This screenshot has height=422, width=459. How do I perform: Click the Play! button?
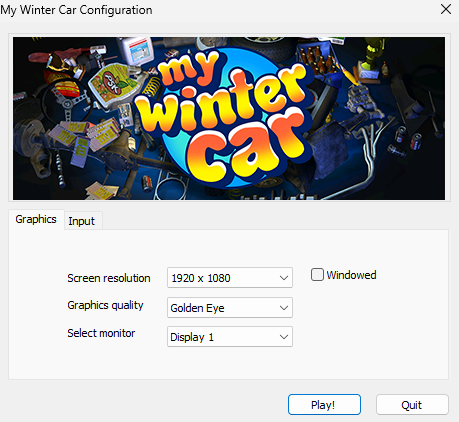click(x=324, y=405)
